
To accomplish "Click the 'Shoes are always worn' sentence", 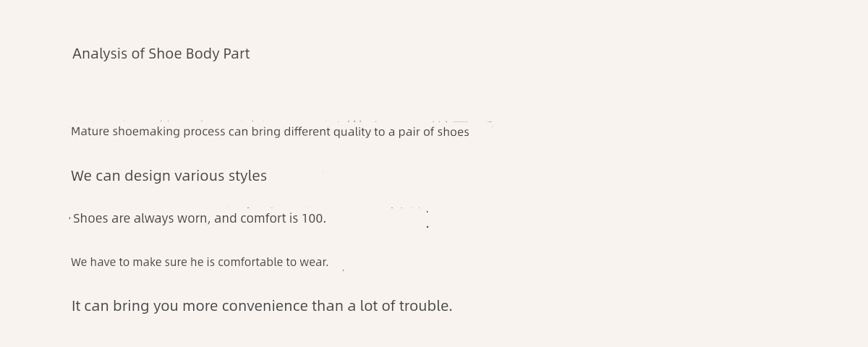I will tap(200, 218).
